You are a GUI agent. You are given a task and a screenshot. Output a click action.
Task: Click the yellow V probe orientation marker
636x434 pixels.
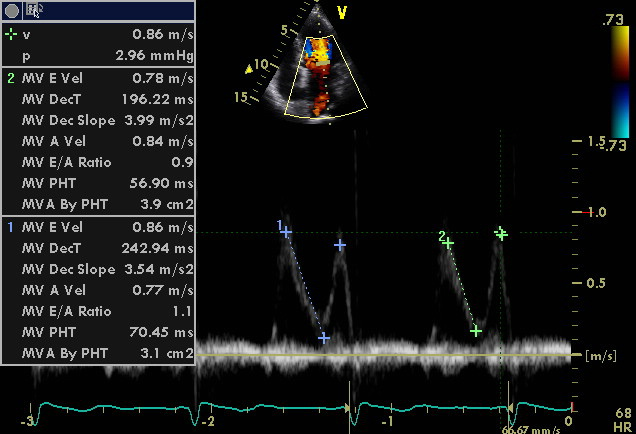(x=342, y=13)
